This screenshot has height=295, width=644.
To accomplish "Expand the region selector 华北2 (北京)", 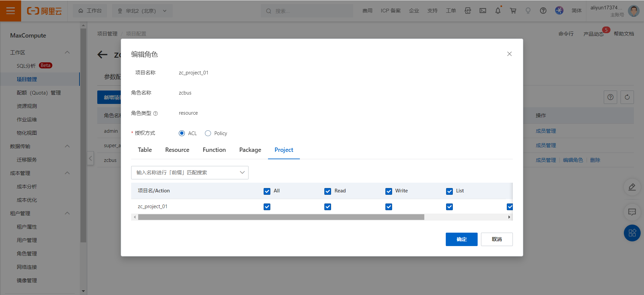I will (142, 11).
